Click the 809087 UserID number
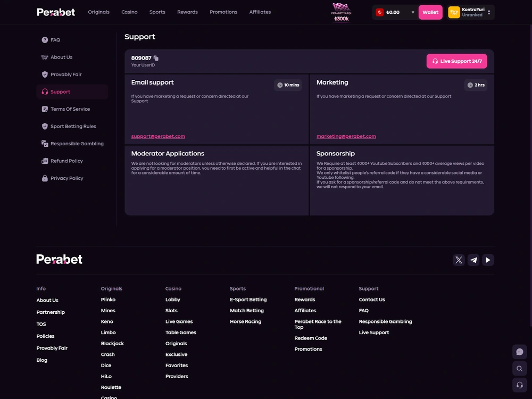Screen dimensions: 532x399 point(141,58)
